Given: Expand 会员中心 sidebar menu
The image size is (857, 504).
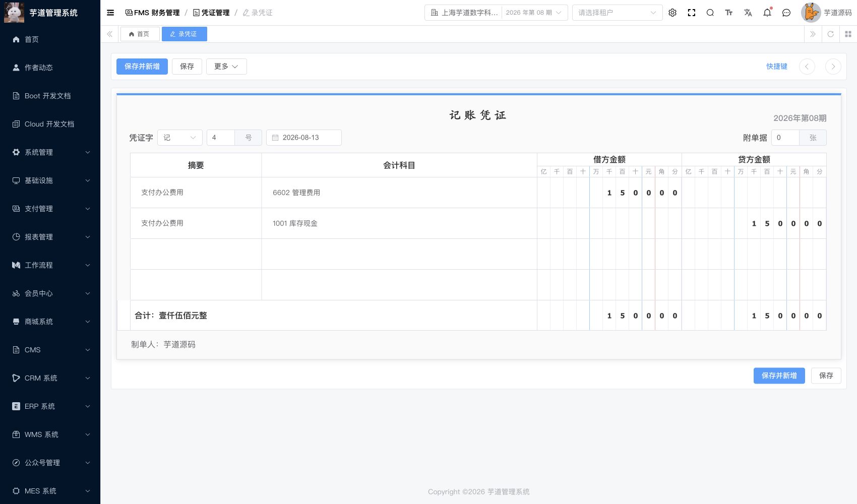Looking at the screenshot, I should [x=50, y=293].
